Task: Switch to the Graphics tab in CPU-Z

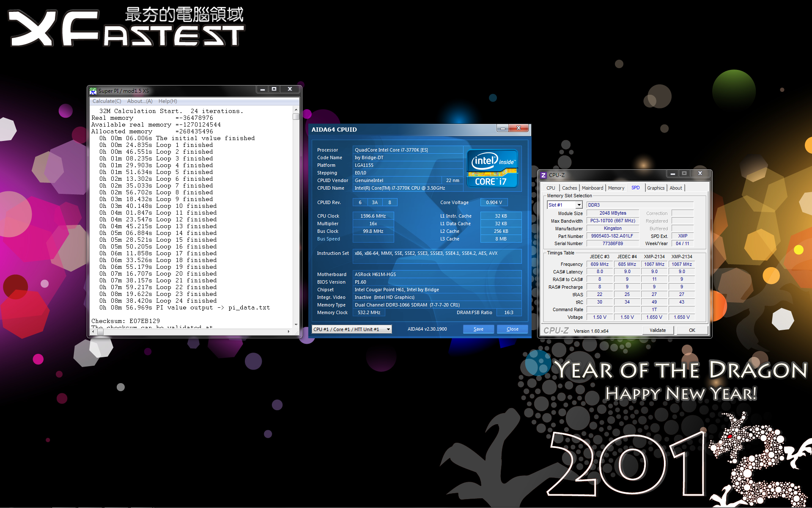Action: pyautogui.click(x=656, y=188)
